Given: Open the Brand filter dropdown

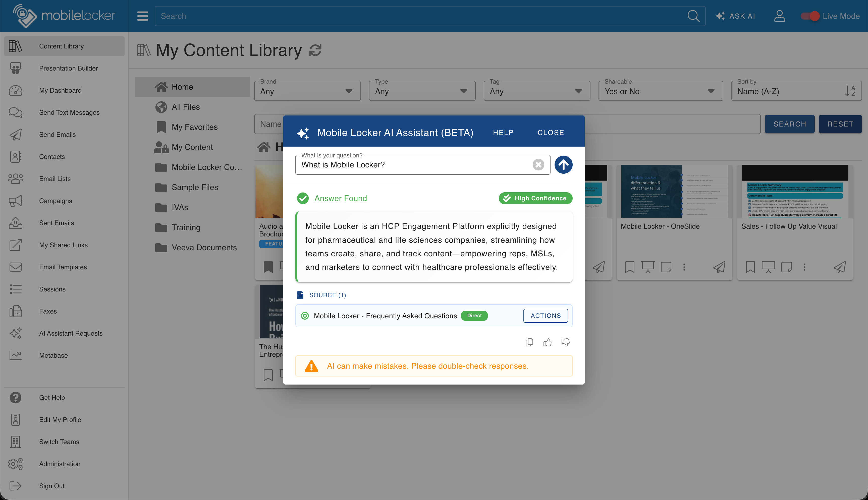Looking at the screenshot, I should 307,91.
